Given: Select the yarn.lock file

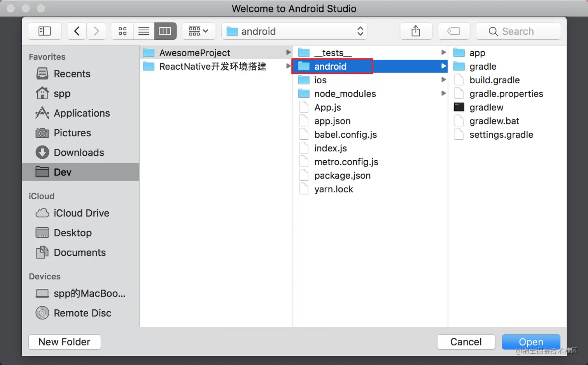Looking at the screenshot, I should [370, 189].
